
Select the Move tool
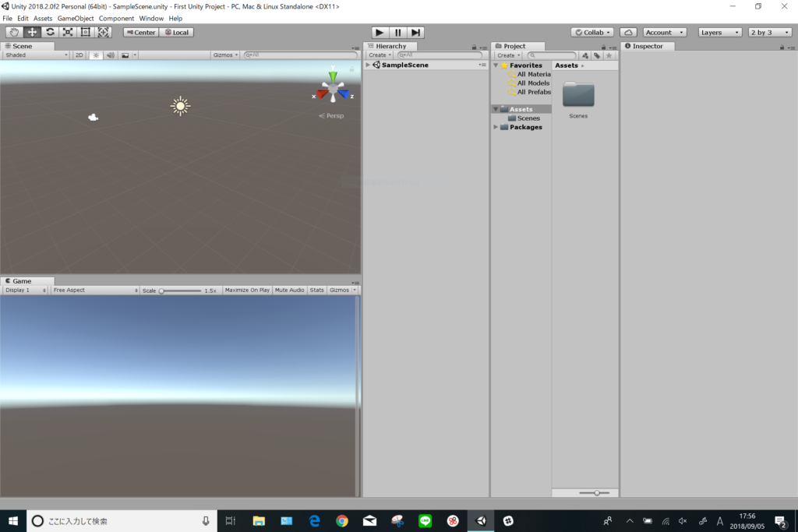(33, 32)
